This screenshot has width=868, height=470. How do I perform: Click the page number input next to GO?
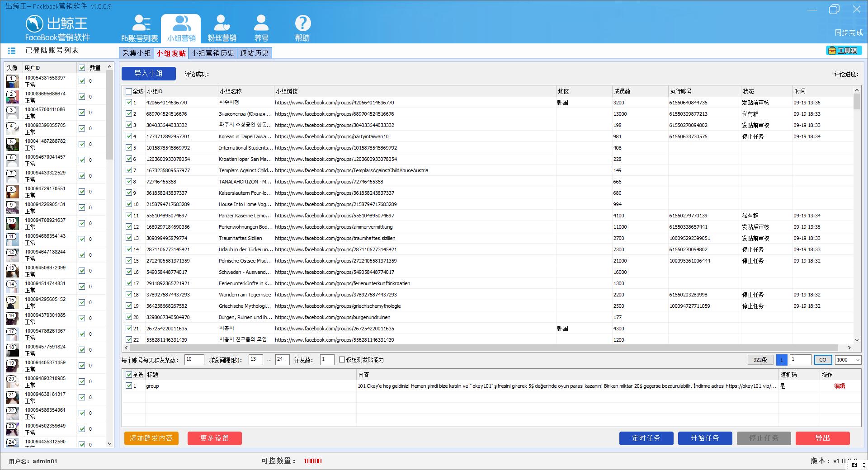point(800,360)
